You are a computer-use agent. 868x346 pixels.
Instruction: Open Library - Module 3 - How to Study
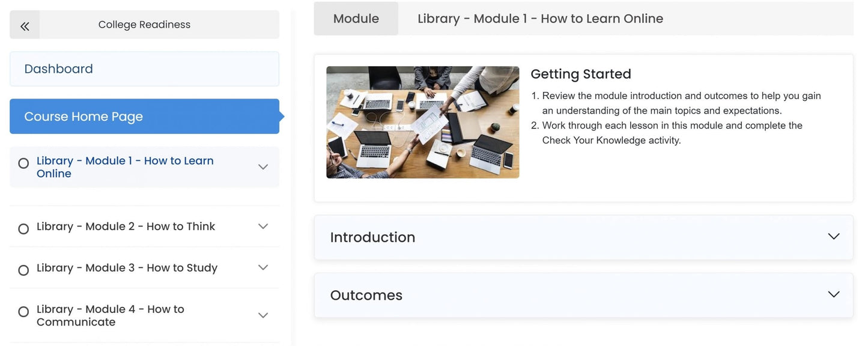click(127, 268)
